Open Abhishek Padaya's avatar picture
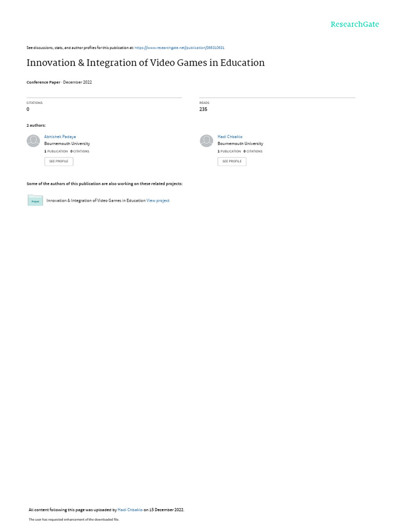Screen dimensions: 399x532 (x=33, y=141)
